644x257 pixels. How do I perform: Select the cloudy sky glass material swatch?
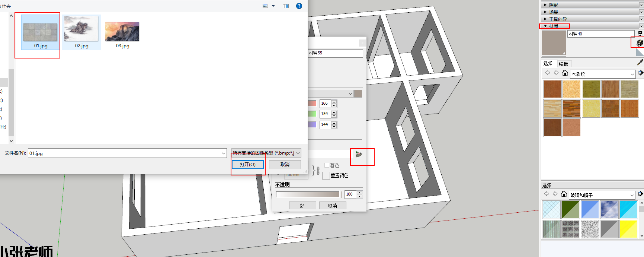tap(609, 210)
